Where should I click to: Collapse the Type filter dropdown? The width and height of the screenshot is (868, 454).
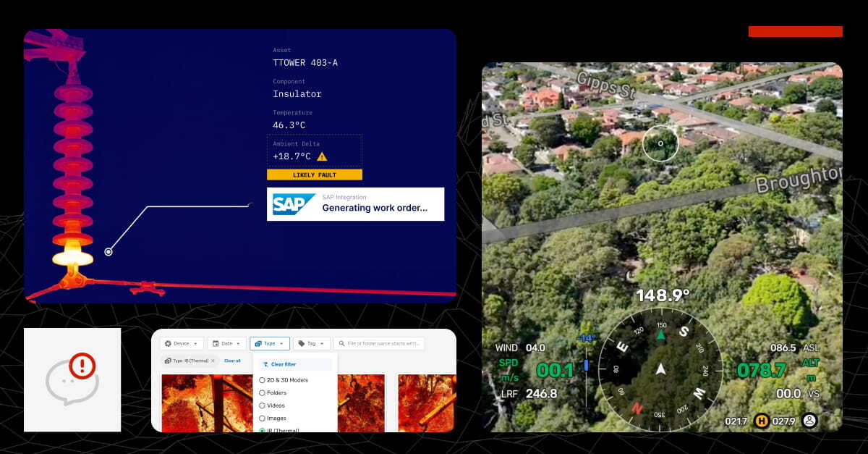[x=270, y=344]
